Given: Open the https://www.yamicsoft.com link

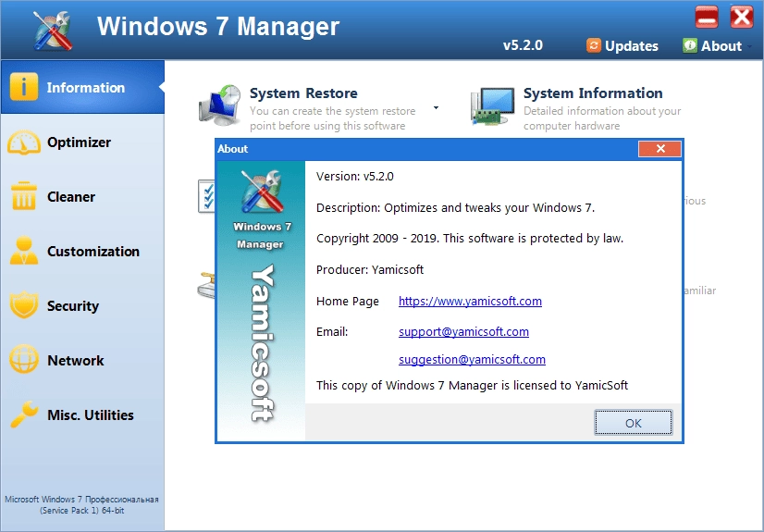Looking at the screenshot, I should coord(470,301).
